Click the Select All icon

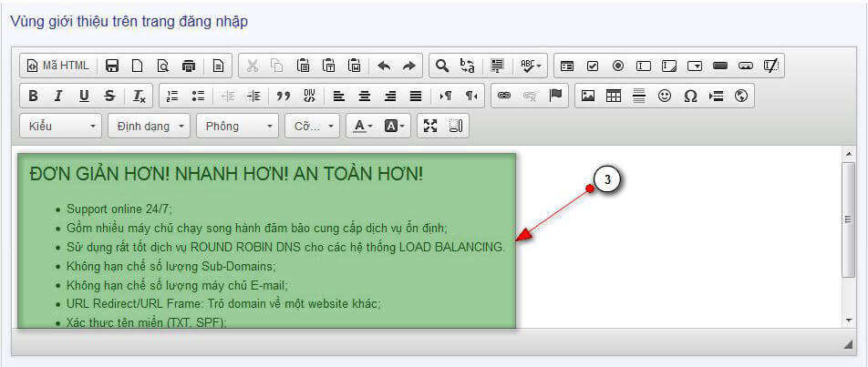[x=498, y=66]
